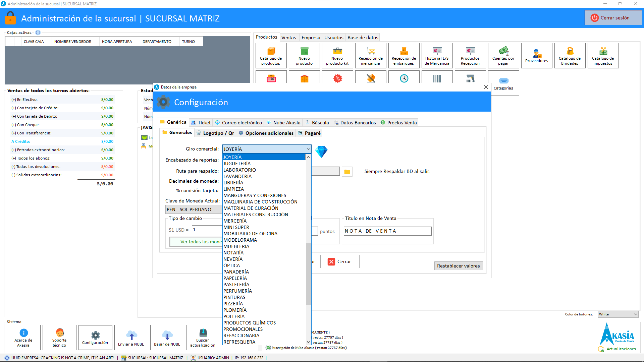The height and width of the screenshot is (362, 644).
Task: Select JUGUETERÍA from the list
Action: (264, 164)
